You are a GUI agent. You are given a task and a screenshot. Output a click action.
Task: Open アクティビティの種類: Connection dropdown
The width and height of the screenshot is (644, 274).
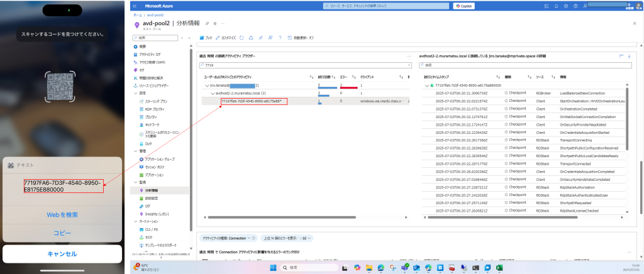(228, 238)
